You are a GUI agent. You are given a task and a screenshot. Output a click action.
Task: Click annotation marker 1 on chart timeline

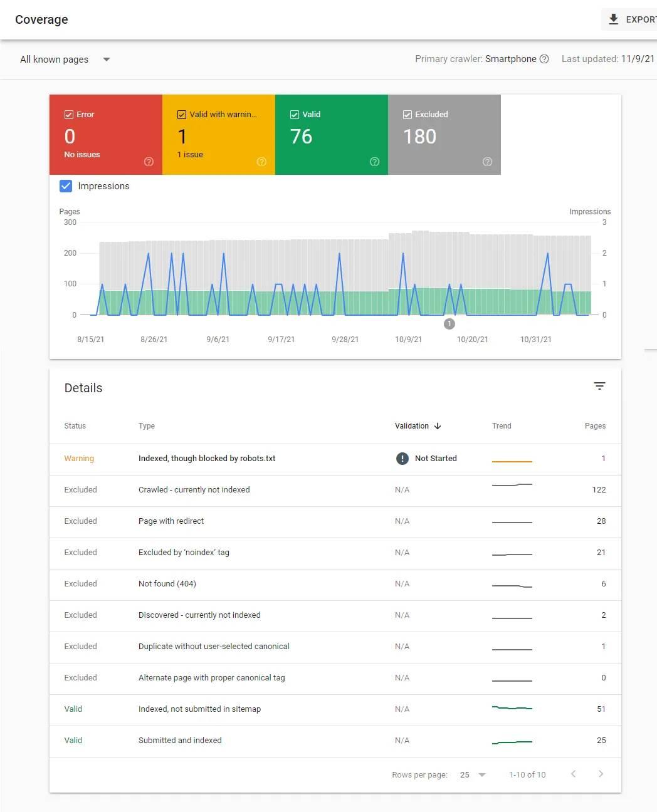(449, 324)
